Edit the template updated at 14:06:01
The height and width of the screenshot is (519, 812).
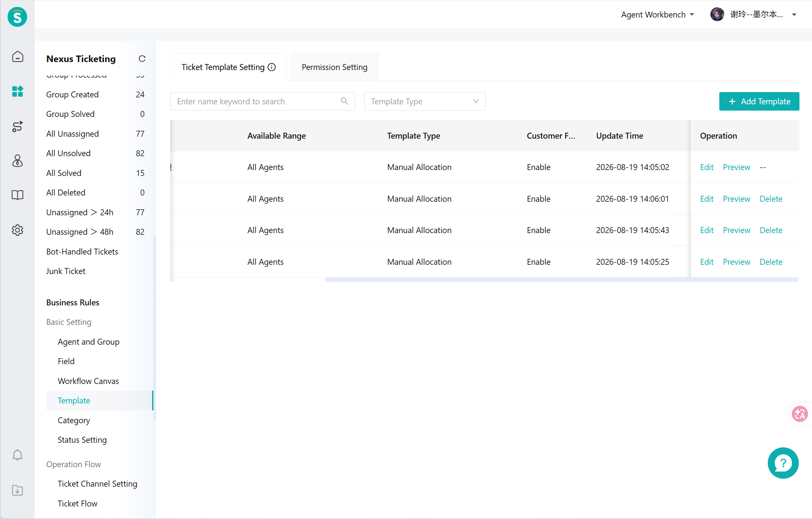(707, 199)
